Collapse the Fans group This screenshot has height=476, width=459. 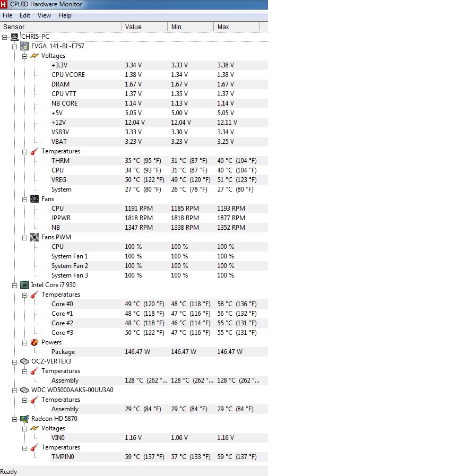coord(24,200)
